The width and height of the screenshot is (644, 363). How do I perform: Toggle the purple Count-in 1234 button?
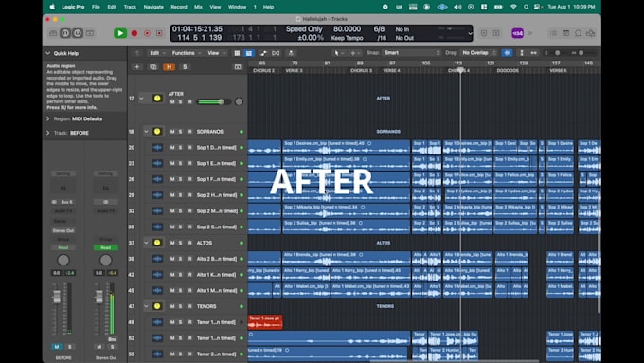tap(517, 33)
